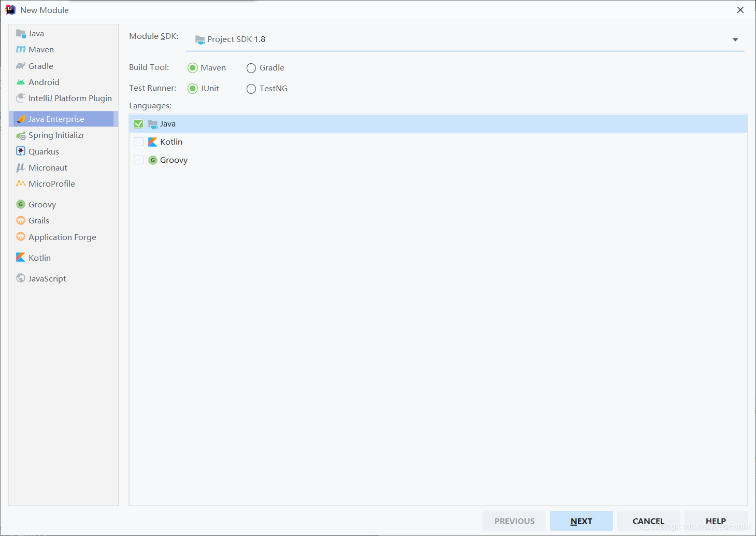Click the Java Enterprise icon
The image size is (756, 536).
21,119
